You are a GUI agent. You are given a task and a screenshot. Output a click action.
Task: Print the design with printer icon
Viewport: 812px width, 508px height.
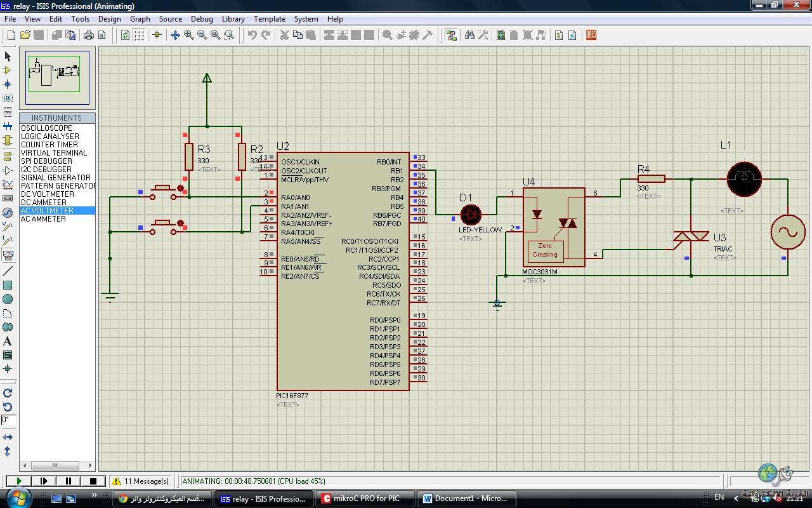tap(88, 35)
